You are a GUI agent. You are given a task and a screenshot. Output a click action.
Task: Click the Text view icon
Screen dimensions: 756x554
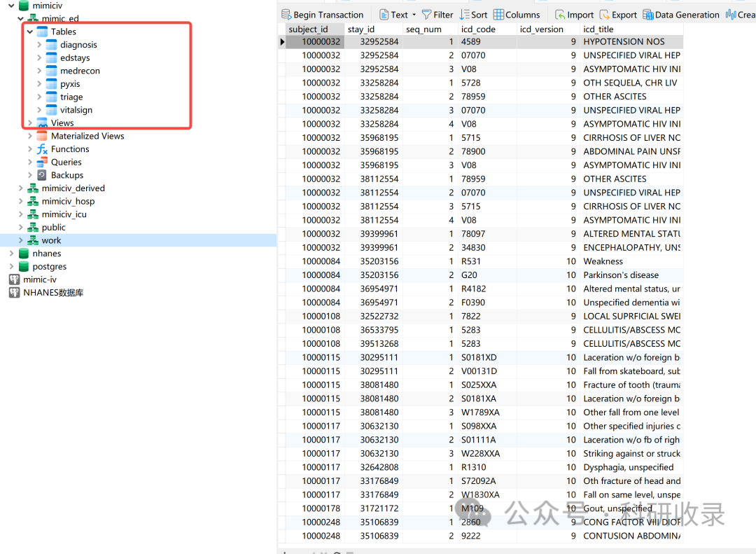click(x=384, y=15)
